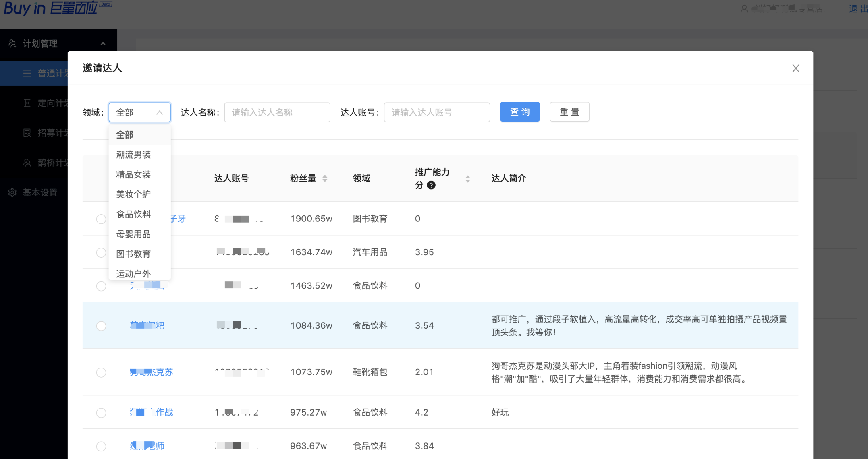This screenshot has height=459, width=868.
Task: Select radio for 975.27w row
Action: [x=101, y=413]
